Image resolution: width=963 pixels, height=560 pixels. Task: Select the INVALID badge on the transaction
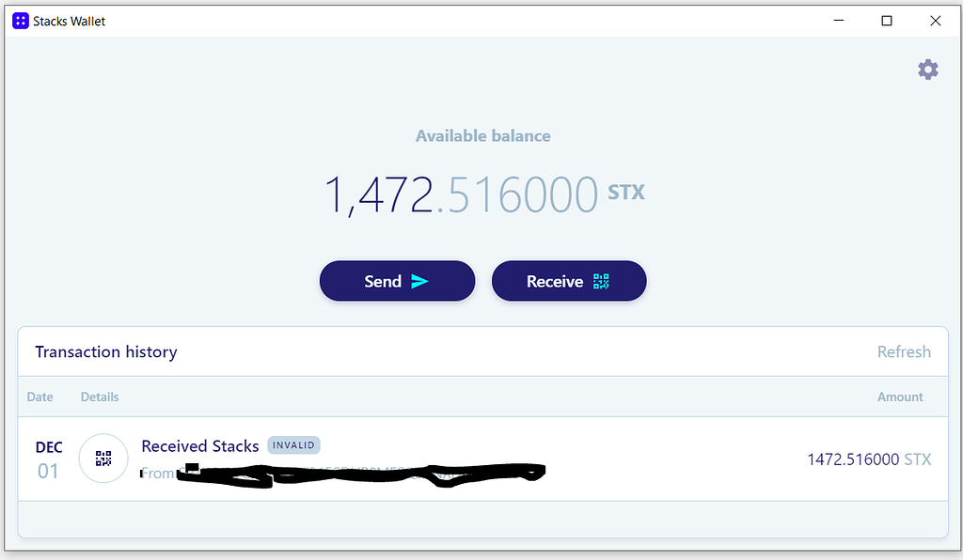click(x=293, y=444)
